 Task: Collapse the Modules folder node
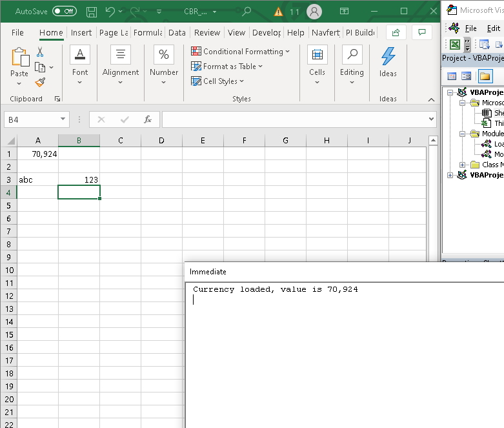(462, 134)
